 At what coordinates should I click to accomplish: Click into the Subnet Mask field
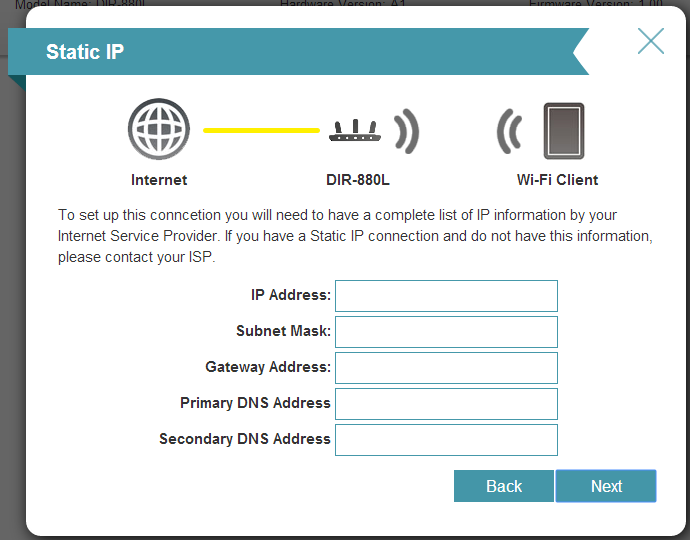coord(446,332)
